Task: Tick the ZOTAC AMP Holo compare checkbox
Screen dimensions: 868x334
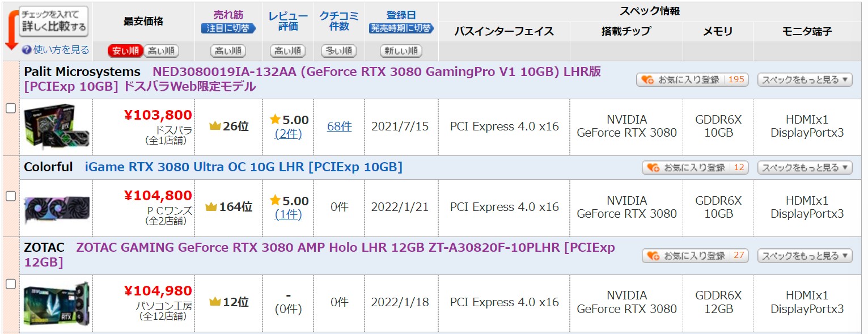Action: pos(11,284)
